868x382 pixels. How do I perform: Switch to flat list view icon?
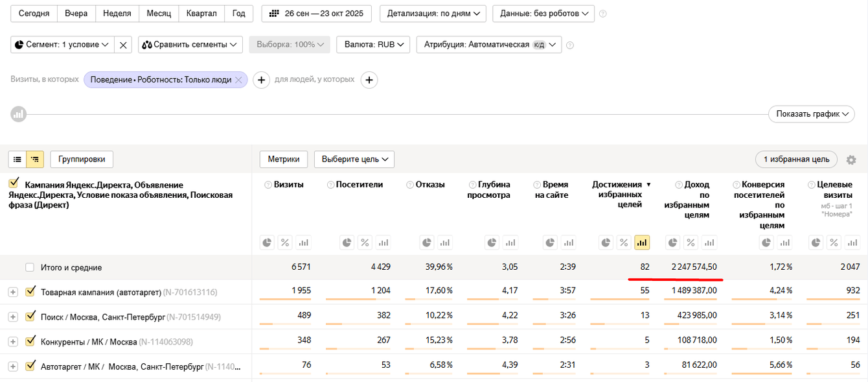(17, 159)
